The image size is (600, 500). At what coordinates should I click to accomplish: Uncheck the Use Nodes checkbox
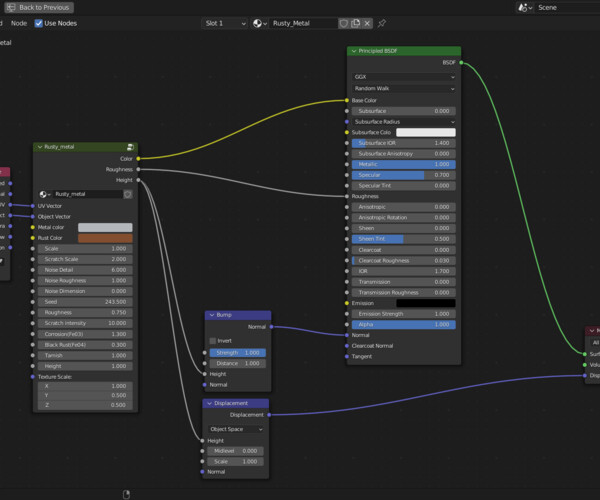pyautogui.click(x=38, y=23)
